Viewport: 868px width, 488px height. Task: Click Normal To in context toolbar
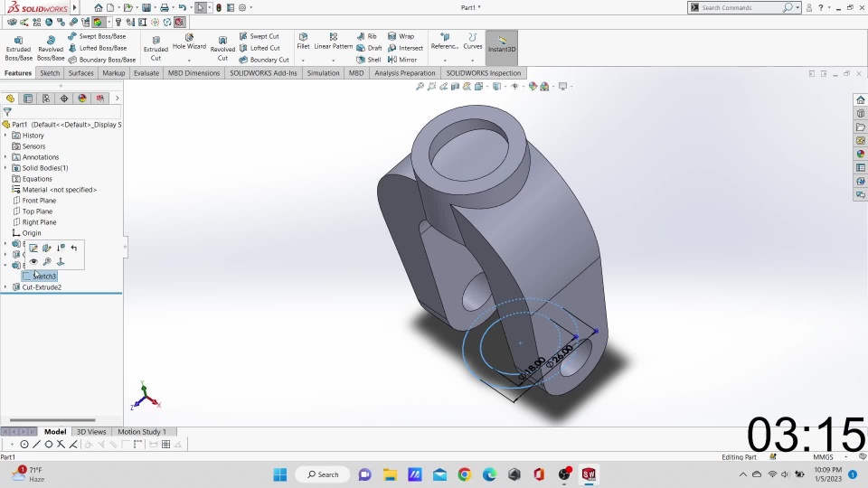[x=61, y=262]
